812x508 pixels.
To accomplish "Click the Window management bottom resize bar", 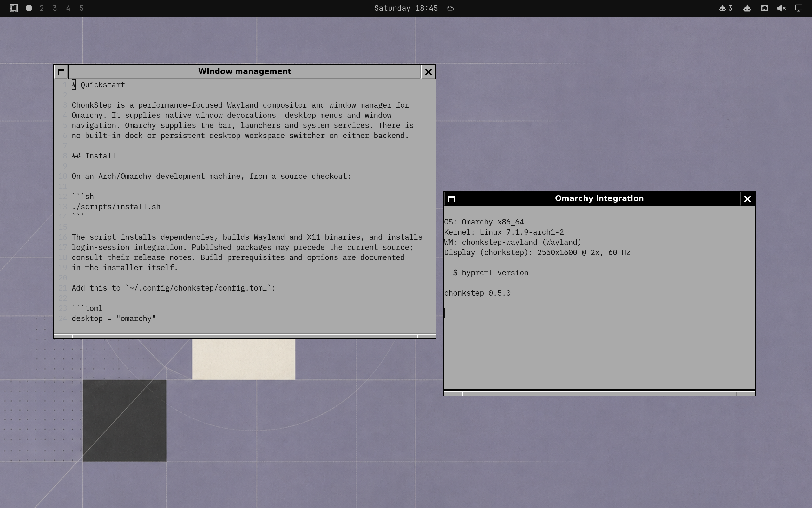I will coord(245,336).
